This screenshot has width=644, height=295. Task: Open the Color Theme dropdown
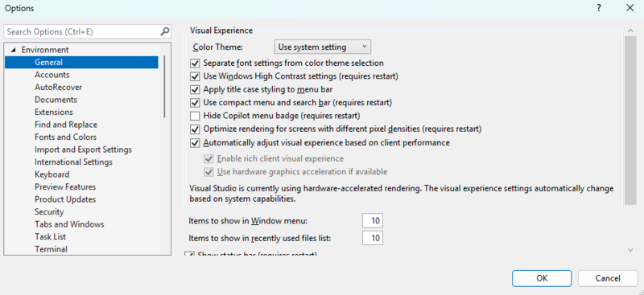click(323, 47)
